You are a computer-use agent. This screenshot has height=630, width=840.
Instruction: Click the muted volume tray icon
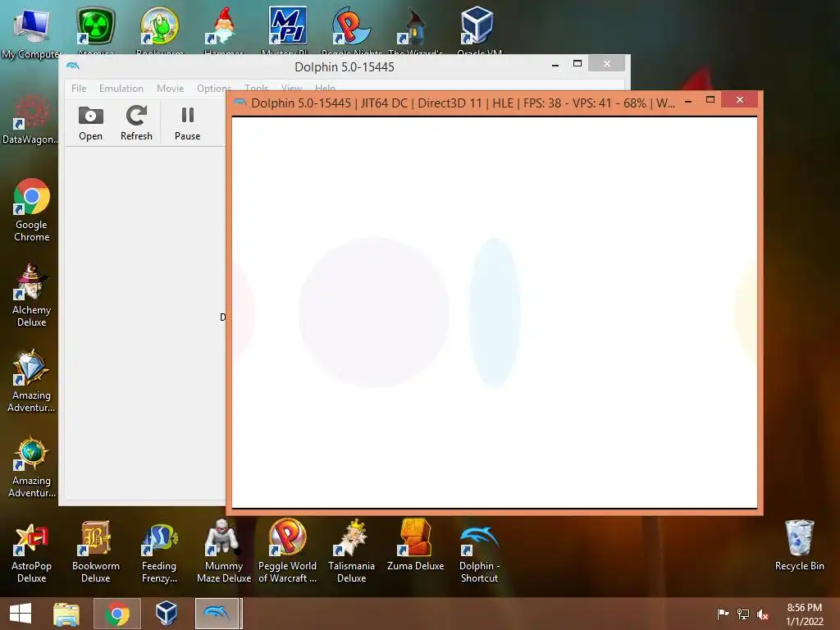coord(763,614)
